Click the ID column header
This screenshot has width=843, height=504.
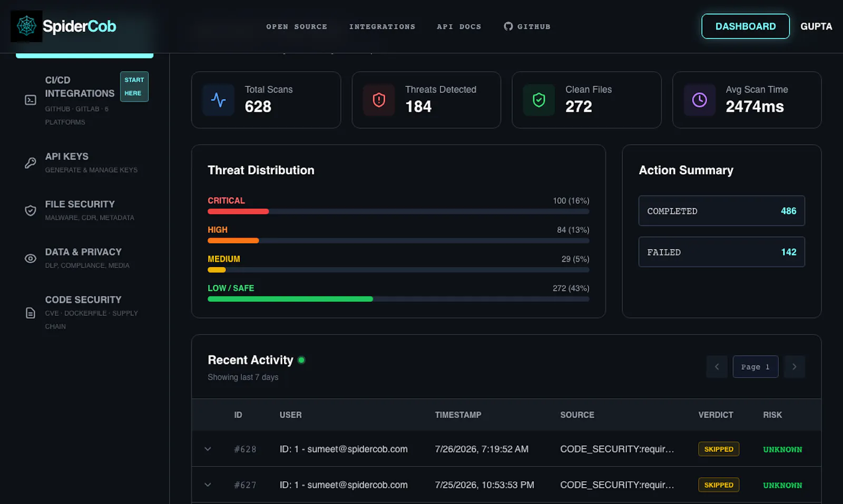pos(238,415)
